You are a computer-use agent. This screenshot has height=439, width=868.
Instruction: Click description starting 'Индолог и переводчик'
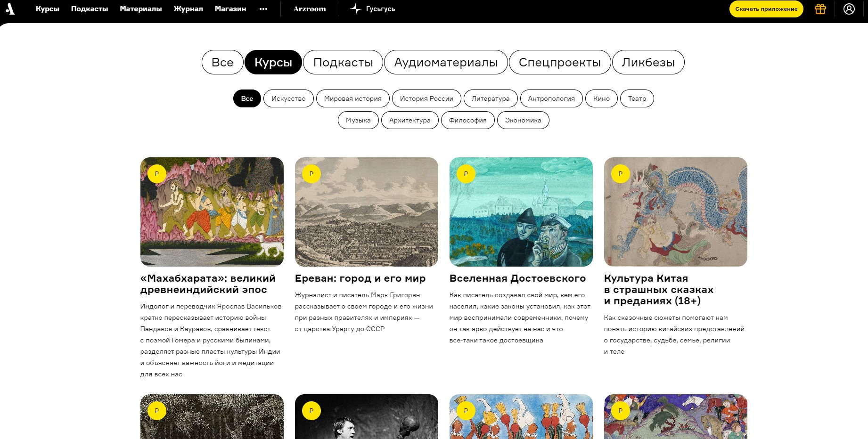point(211,340)
